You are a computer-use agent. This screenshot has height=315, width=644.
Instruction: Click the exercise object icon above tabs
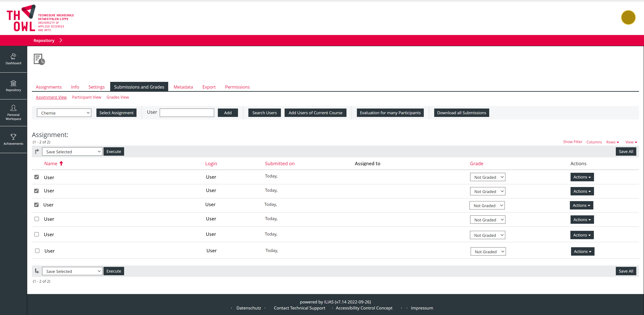pos(39,59)
